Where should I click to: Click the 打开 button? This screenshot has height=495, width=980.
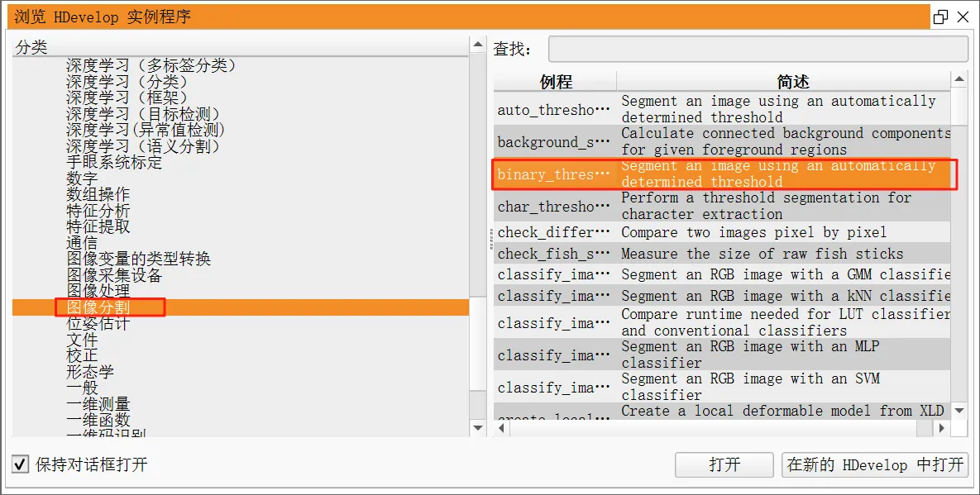pos(724,464)
